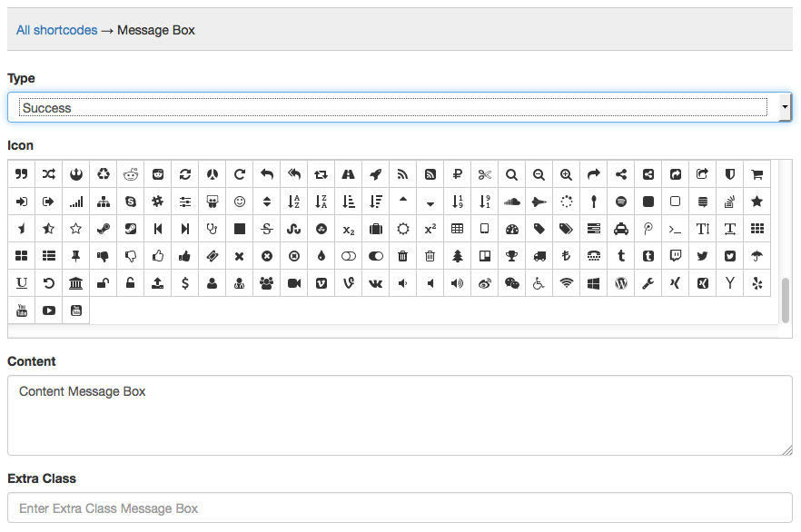Screen dimensions: 801x532
Task: Choose the recycle icon
Action: 104,174
